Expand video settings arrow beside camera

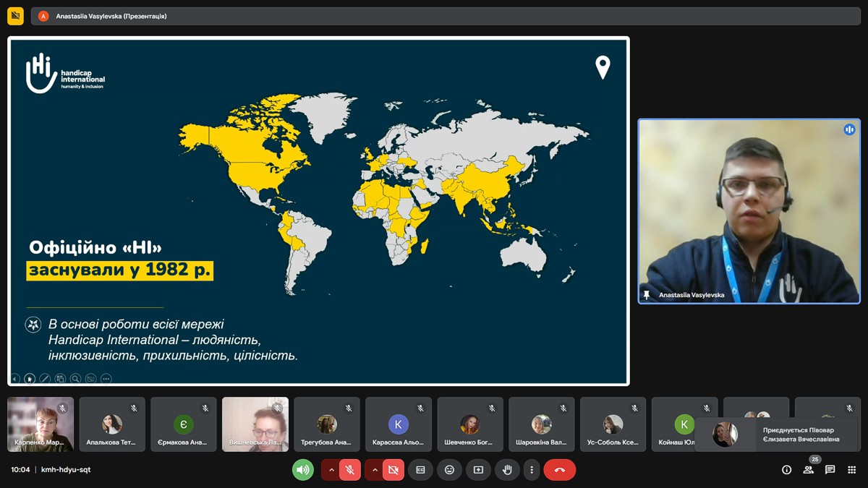(x=375, y=470)
